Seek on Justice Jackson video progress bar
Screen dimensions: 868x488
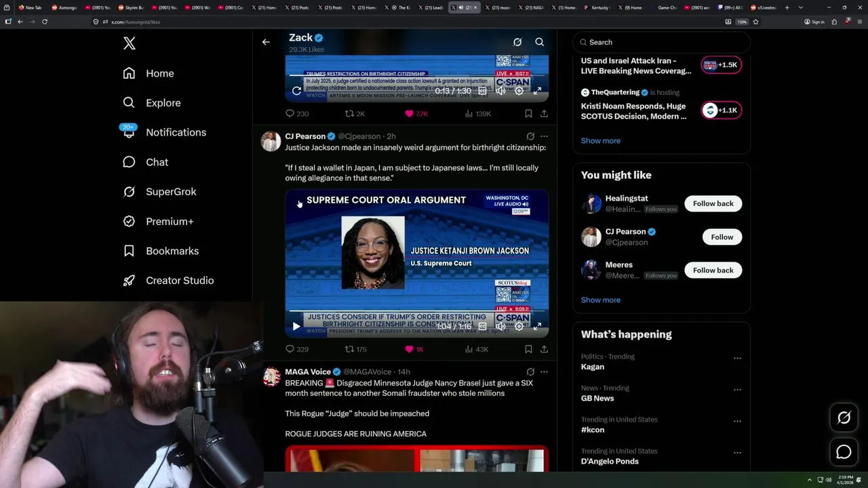[416, 312]
